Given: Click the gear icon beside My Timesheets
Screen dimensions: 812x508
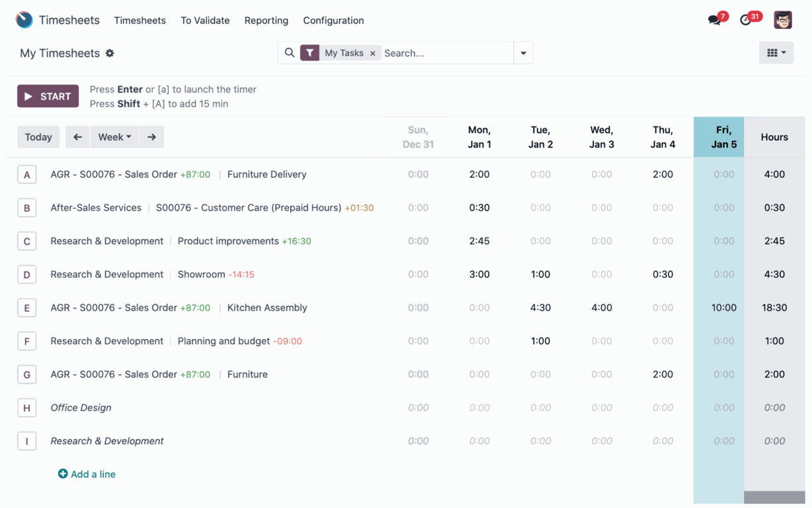Looking at the screenshot, I should [x=110, y=53].
